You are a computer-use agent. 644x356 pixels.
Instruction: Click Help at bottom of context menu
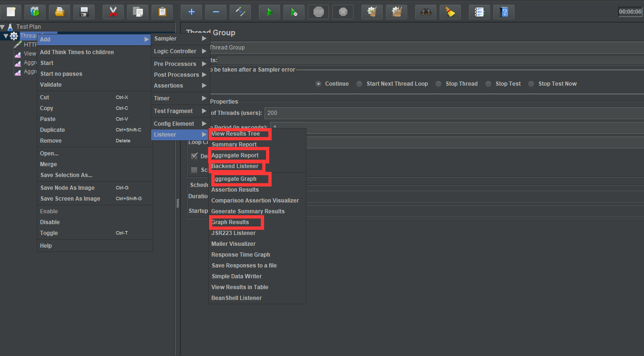coord(95,246)
